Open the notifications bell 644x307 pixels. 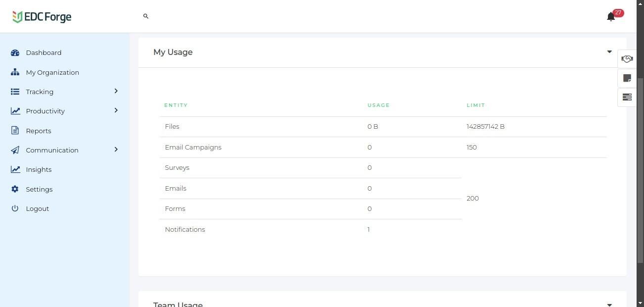[x=611, y=17]
